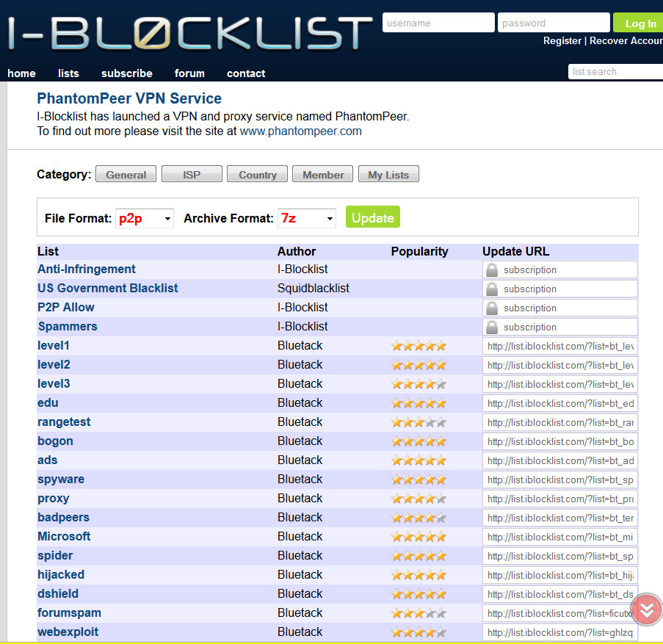This screenshot has width=663, height=644.
Task: Open the ads list
Action: click(x=47, y=460)
